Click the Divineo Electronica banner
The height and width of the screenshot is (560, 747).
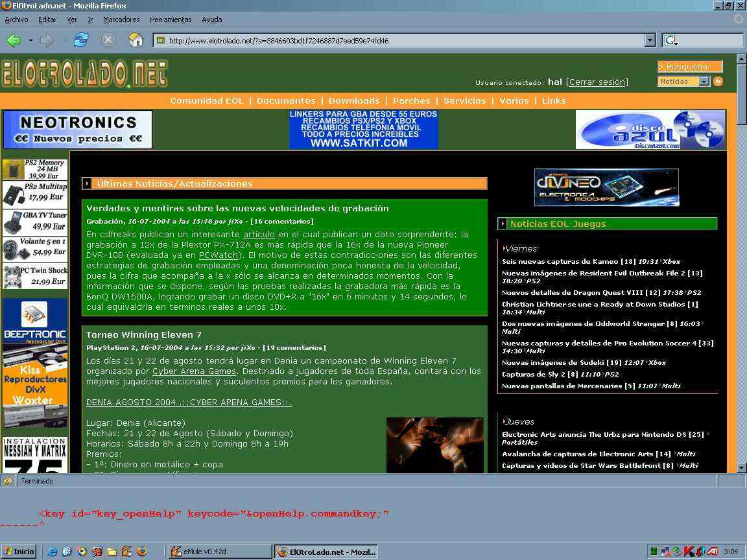[606, 187]
